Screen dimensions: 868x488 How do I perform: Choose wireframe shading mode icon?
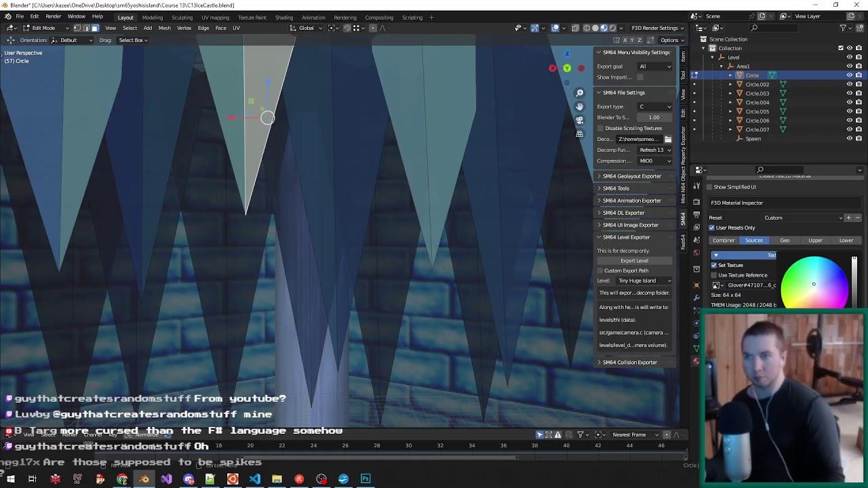(587, 28)
